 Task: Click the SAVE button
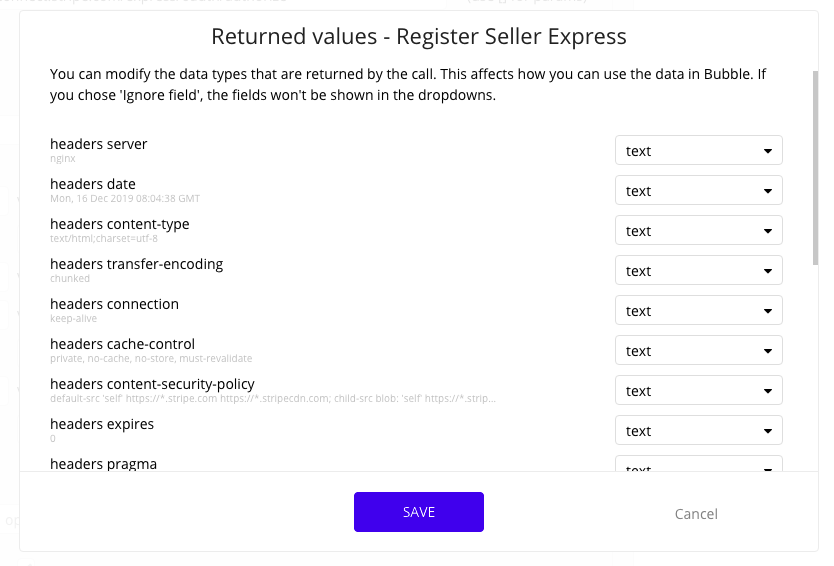tap(418, 512)
